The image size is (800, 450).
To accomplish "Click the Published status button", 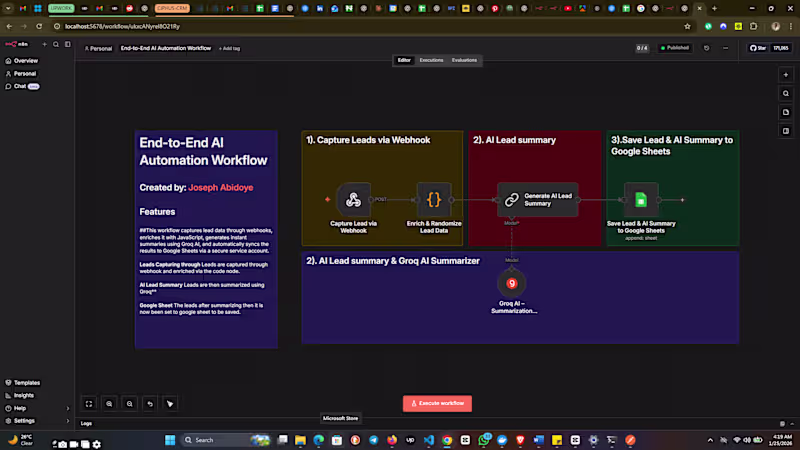I will pos(674,48).
